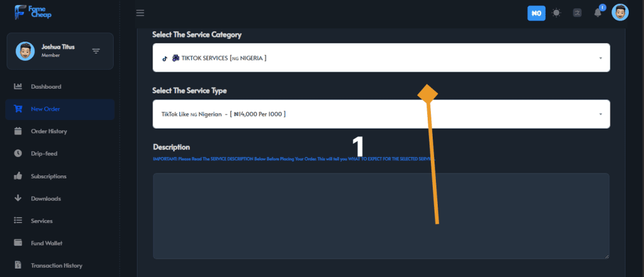Click the Order History calendar icon
Screen dimensions: 644x277
(18, 131)
